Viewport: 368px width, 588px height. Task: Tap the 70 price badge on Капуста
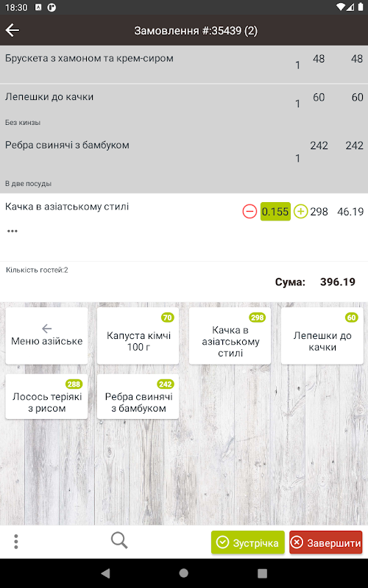(x=167, y=318)
